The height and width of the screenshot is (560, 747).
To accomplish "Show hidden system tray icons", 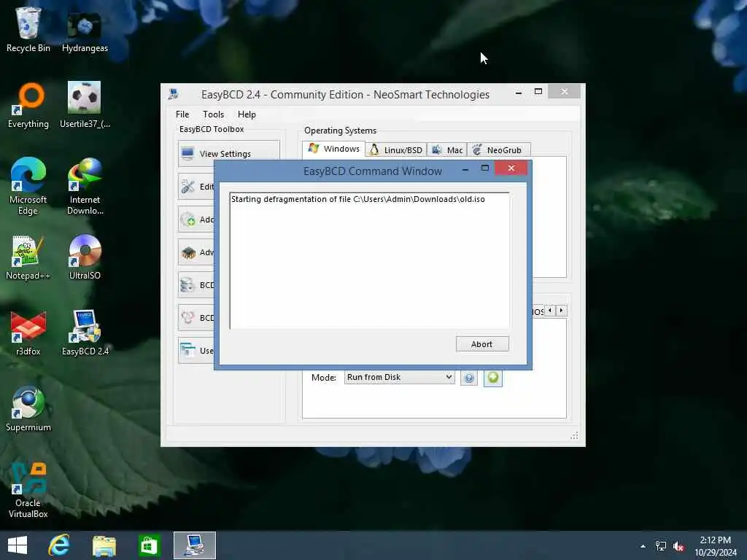I will 643,546.
